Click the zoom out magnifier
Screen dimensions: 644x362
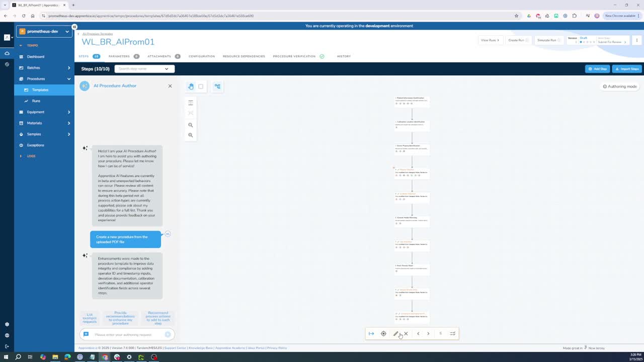pyautogui.click(x=191, y=135)
